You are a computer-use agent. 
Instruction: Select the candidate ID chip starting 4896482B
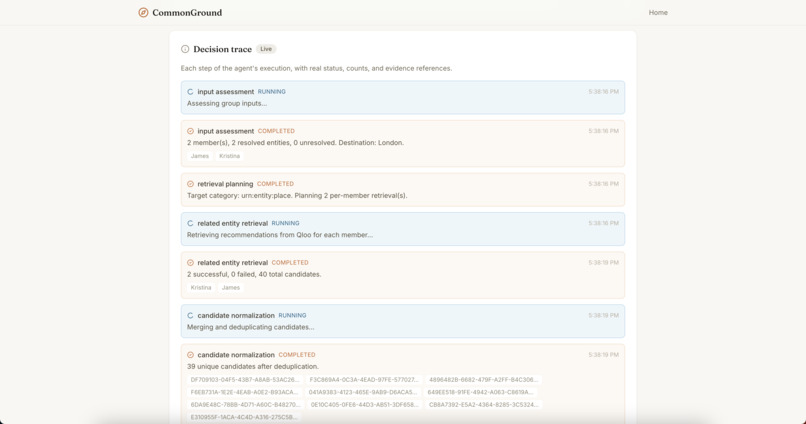pos(483,380)
